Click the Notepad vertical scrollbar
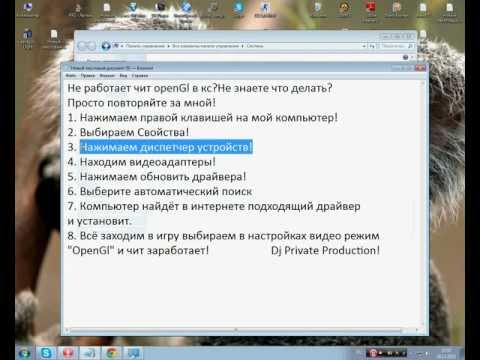 point(424,203)
